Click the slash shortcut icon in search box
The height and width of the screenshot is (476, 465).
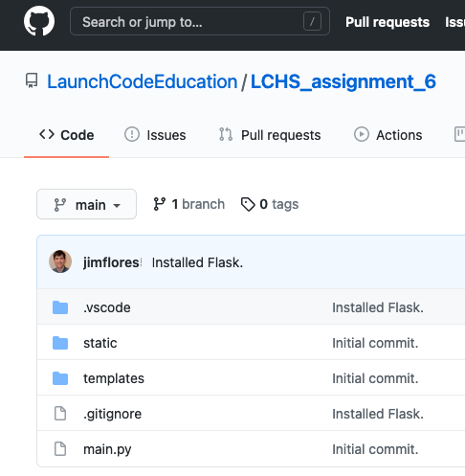[312, 22]
